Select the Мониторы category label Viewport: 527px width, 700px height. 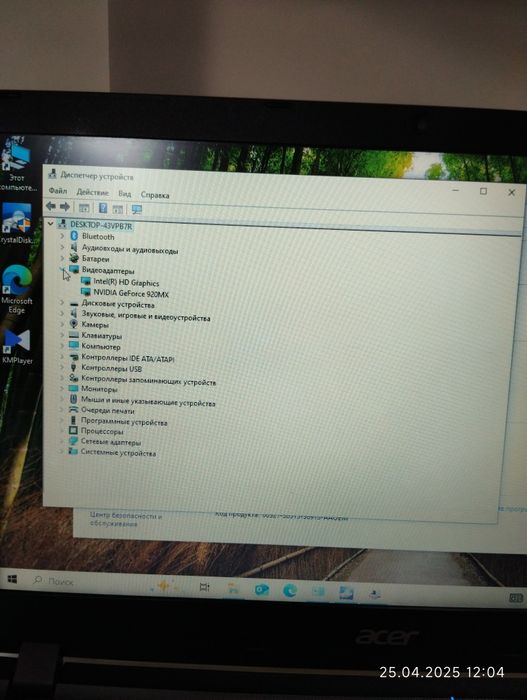99,389
